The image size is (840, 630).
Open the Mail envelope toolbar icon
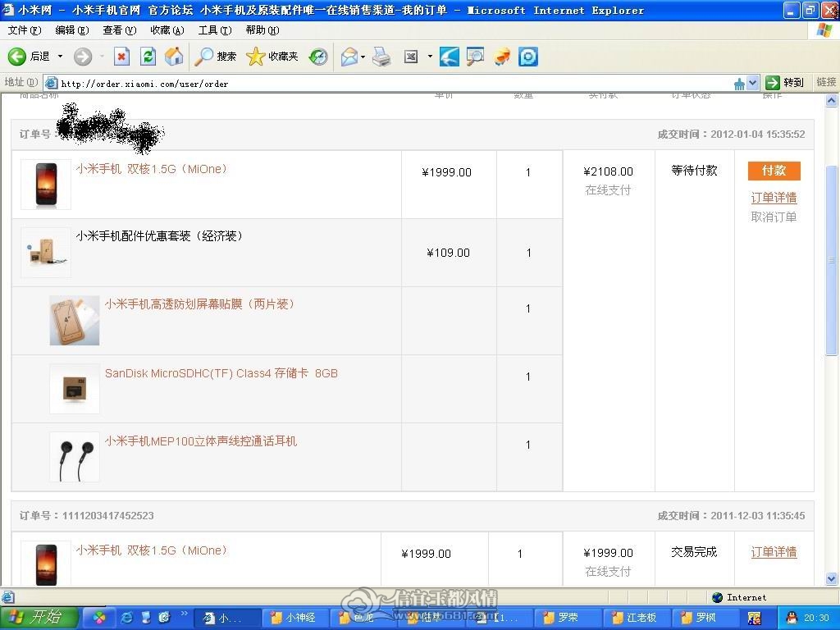click(x=349, y=57)
